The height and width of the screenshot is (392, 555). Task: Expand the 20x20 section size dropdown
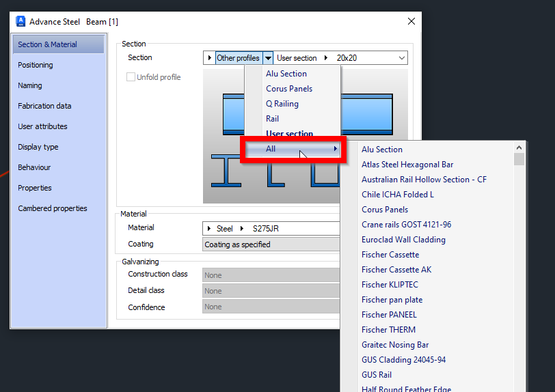pyautogui.click(x=402, y=58)
